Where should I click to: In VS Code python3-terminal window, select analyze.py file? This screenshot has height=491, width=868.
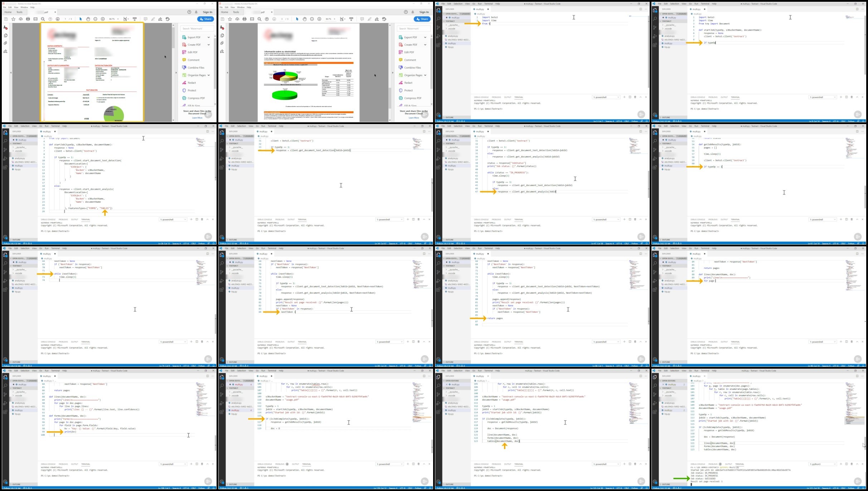[x=669, y=403]
